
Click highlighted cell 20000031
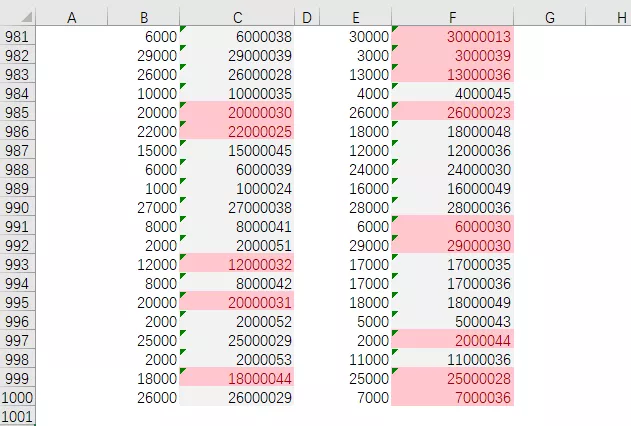[x=237, y=303]
